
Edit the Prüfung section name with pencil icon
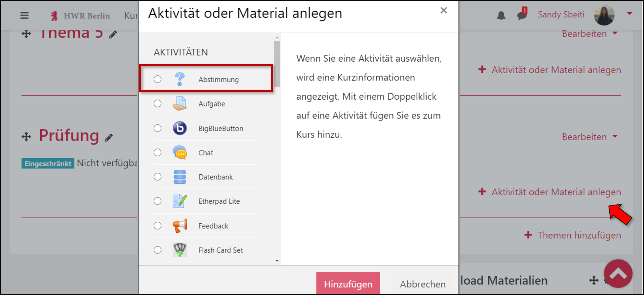(x=109, y=137)
